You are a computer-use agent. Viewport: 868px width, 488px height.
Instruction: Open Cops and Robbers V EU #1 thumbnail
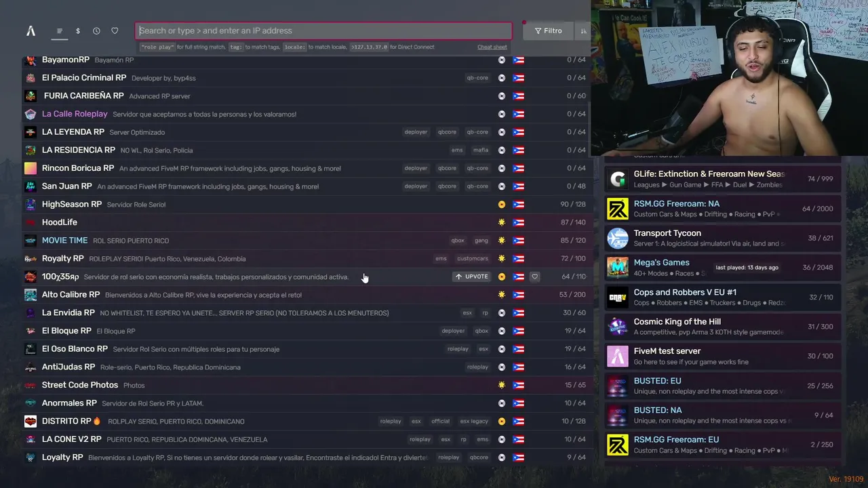tap(618, 297)
